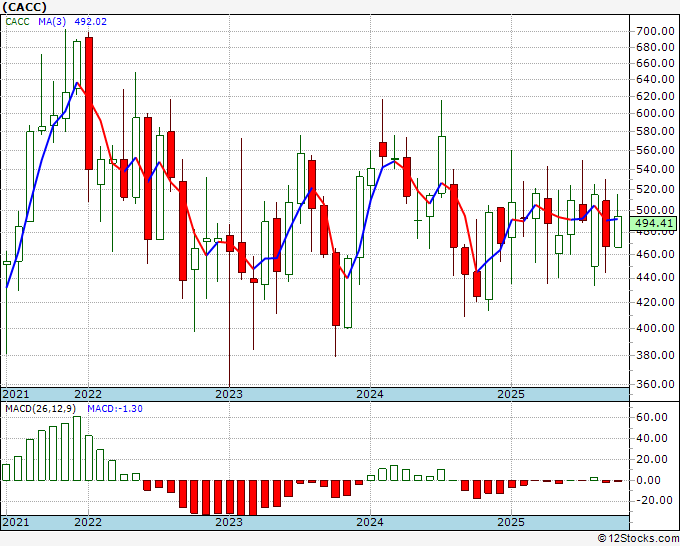Click 2024 on the MACD time axis
Image resolution: width=680 pixels, height=546 pixels.
coord(370,522)
